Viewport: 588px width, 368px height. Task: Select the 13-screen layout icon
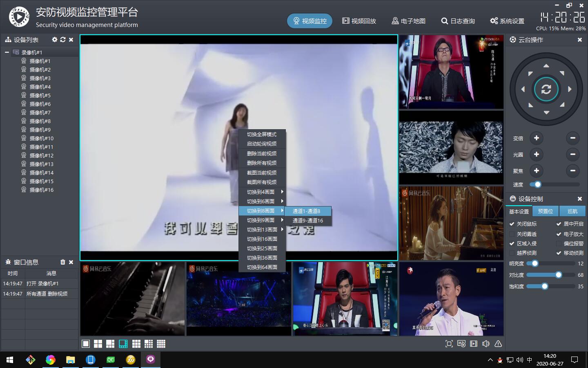[149, 344]
